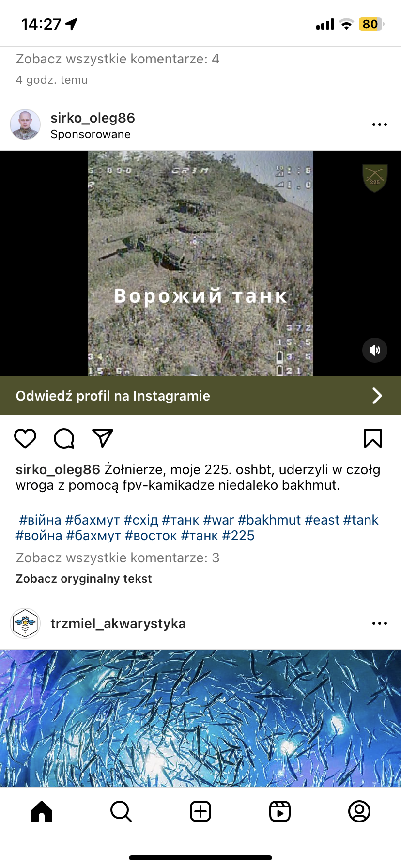Mute the video with speaker icon
Screen dimensions: 401x868
pyautogui.click(x=375, y=350)
